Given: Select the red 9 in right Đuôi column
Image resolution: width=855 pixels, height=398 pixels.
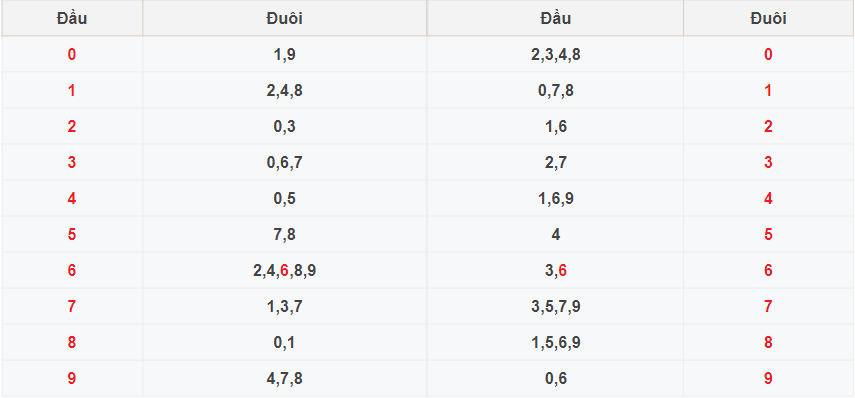Looking at the screenshot, I should coord(768,378).
